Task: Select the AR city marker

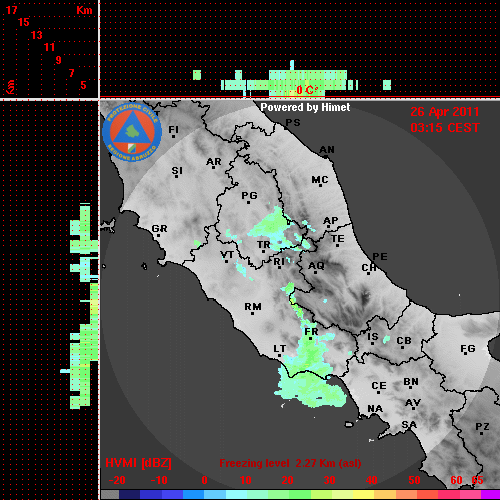Action: pos(214,167)
